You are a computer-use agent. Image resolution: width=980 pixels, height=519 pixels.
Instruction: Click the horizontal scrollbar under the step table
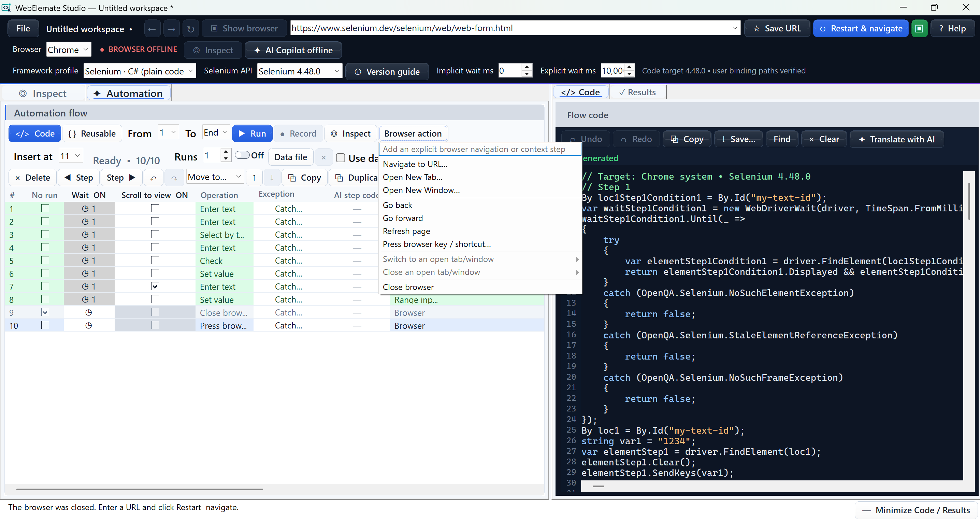click(140, 489)
